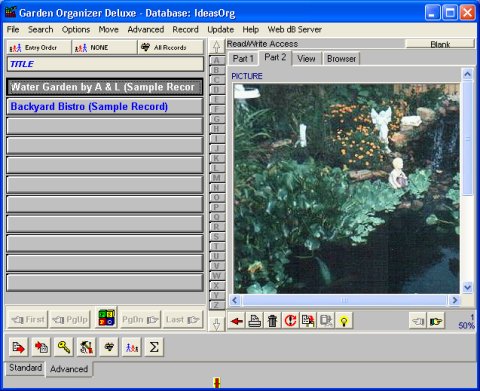480x391 pixels.
Task: Click the colored ABC blocks icon
Action: click(x=106, y=318)
